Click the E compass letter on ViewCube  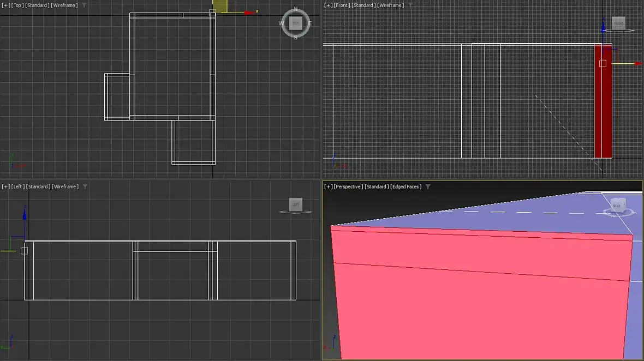point(309,23)
